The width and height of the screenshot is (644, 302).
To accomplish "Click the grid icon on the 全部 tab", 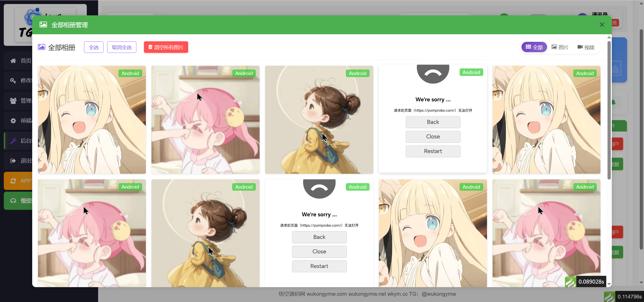I will point(528,47).
